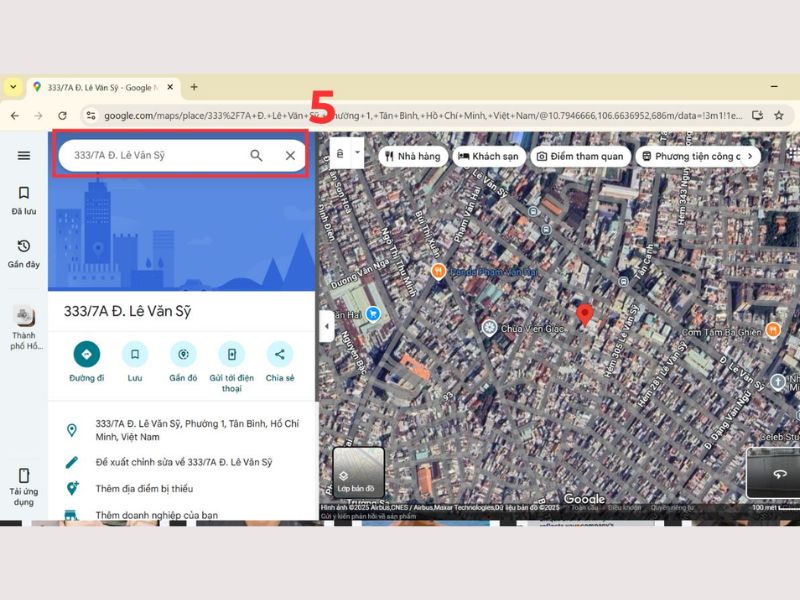Click the Cơm Tấm Ba Ghiền restaurant marker
Viewport: 800px width, 600px height.
click(x=773, y=330)
